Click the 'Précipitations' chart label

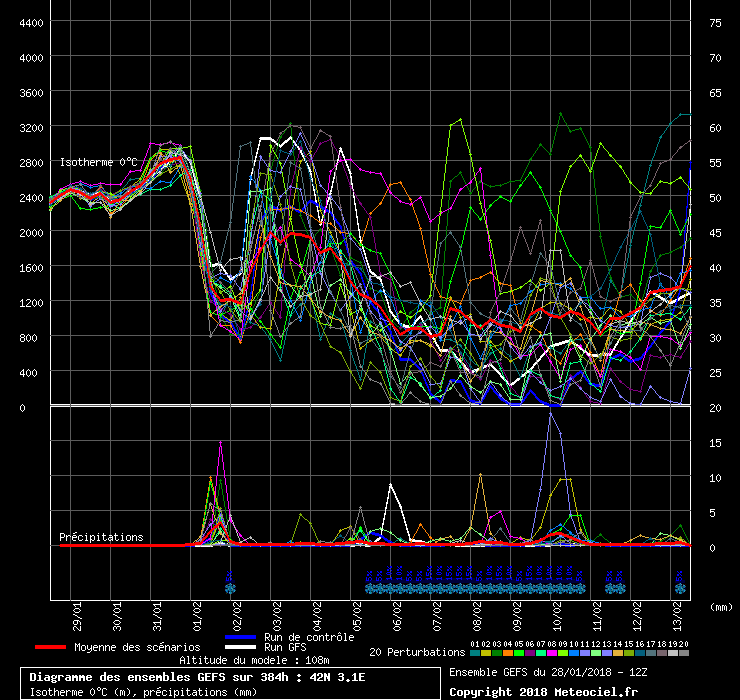click(x=101, y=537)
